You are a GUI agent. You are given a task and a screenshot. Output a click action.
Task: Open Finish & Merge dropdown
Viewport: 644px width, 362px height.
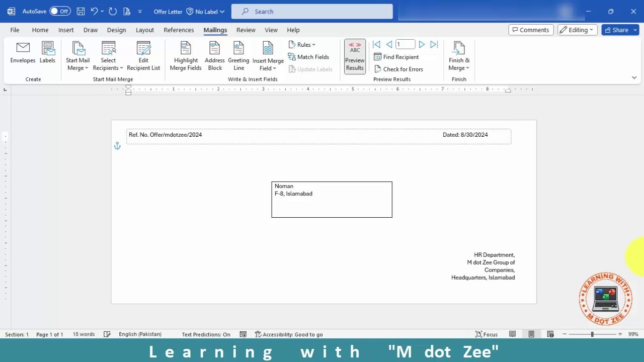tap(459, 56)
